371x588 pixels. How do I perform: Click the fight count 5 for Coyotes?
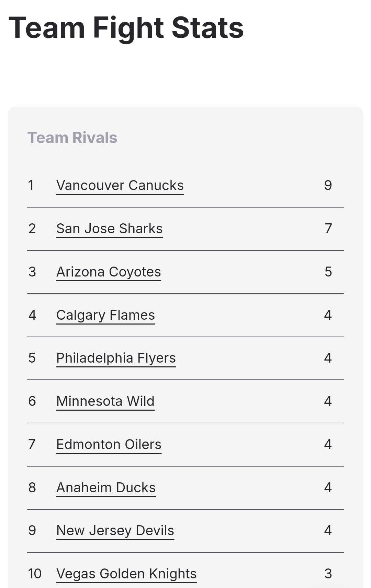pyautogui.click(x=328, y=272)
